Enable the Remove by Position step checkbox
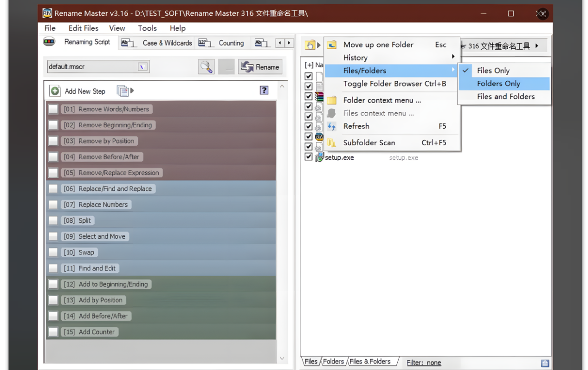The height and width of the screenshot is (370, 588). [x=53, y=141]
